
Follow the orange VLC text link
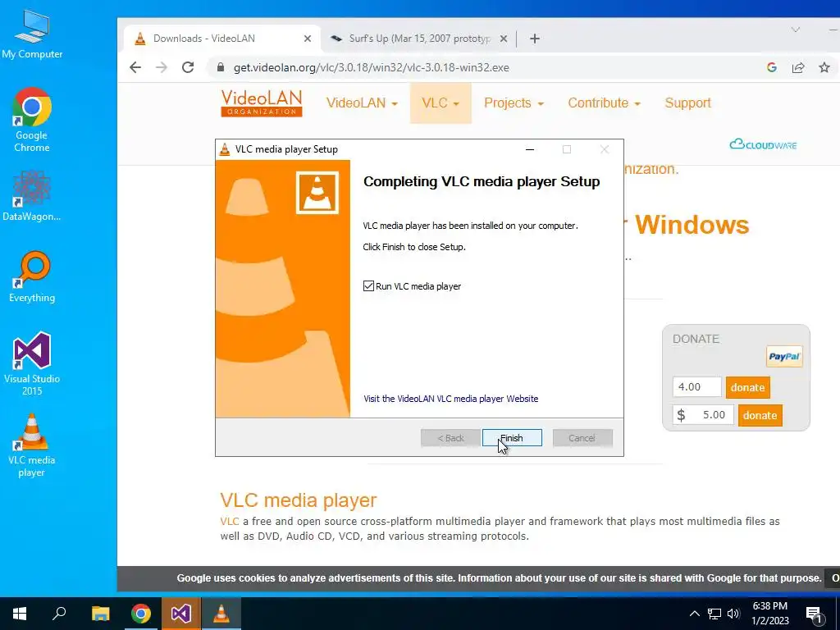coord(230,521)
